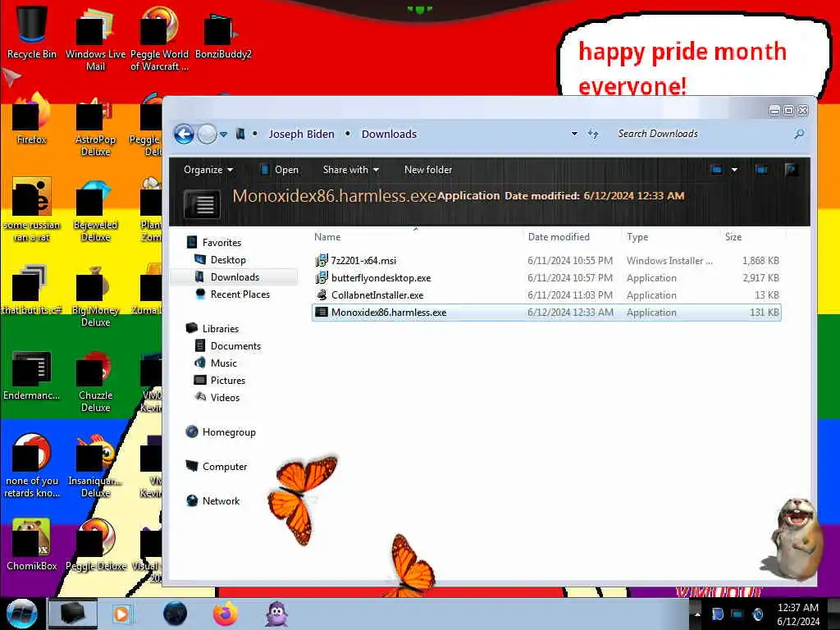Viewport: 840px width, 630px height.
Task: Click the purple BonziBuddy taskbar icon
Action: coord(277,614)
